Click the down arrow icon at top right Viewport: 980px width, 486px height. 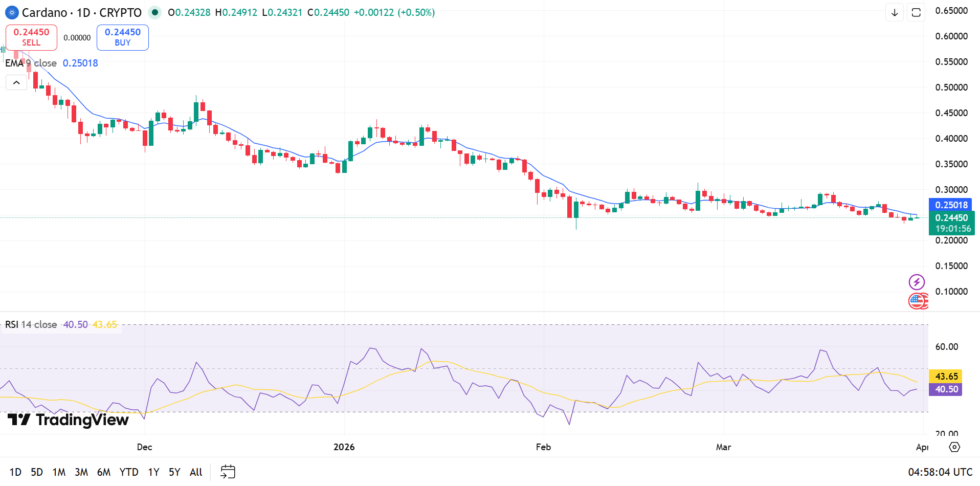point(895,12)
